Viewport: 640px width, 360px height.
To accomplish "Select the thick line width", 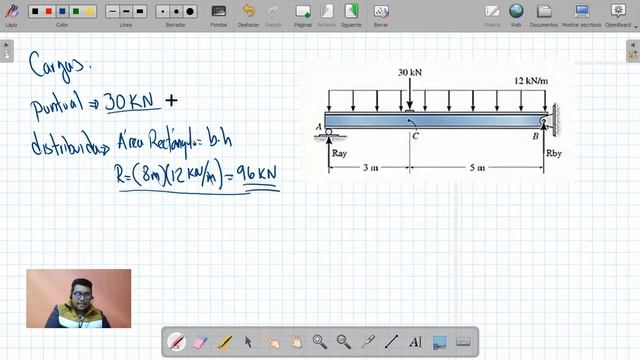I will coord(140,11).
